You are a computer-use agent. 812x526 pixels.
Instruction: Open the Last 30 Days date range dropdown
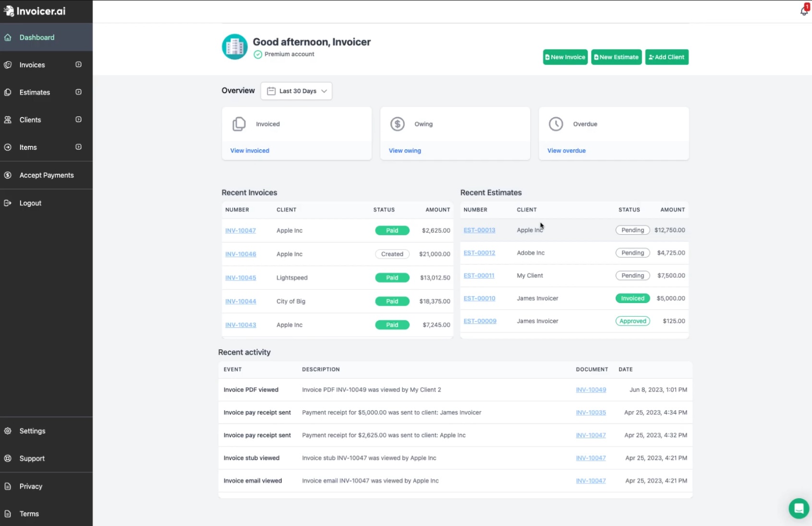(296, 91)
